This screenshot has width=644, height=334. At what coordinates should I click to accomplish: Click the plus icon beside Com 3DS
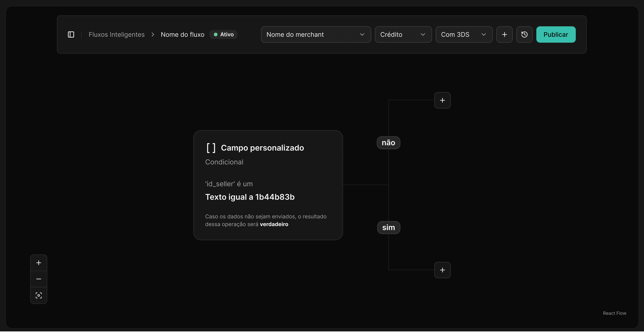tap(504, 34)
